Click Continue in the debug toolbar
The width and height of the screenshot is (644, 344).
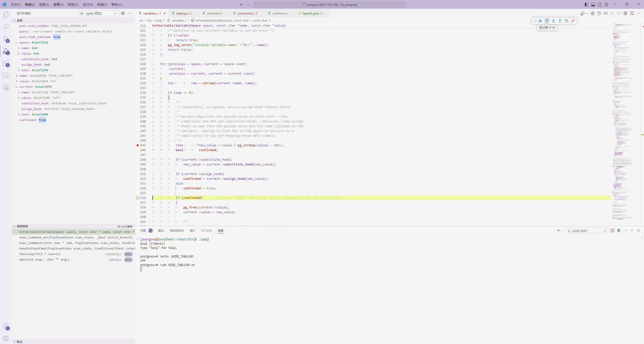click(x=540, y=21)
